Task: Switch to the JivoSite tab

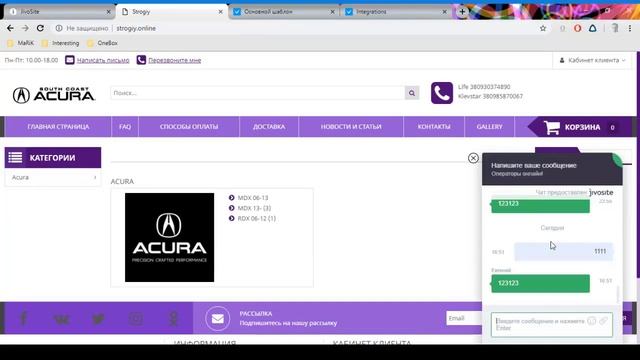Action: 59,12
